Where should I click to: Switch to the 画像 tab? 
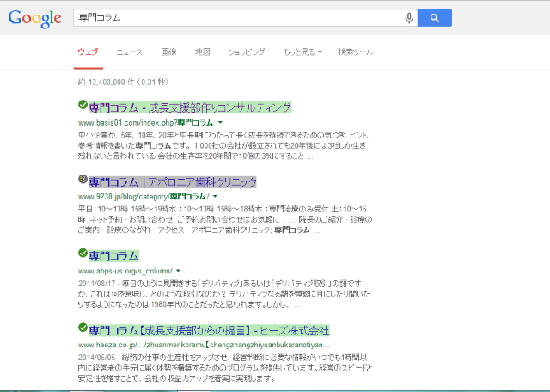coord(168,52)
